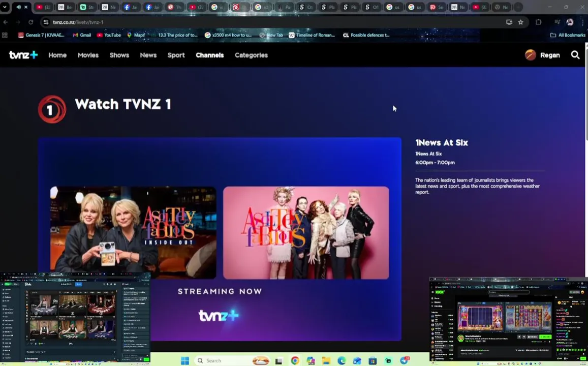Open the Maps bookmark
588x366 pixels.
(136, 35)
